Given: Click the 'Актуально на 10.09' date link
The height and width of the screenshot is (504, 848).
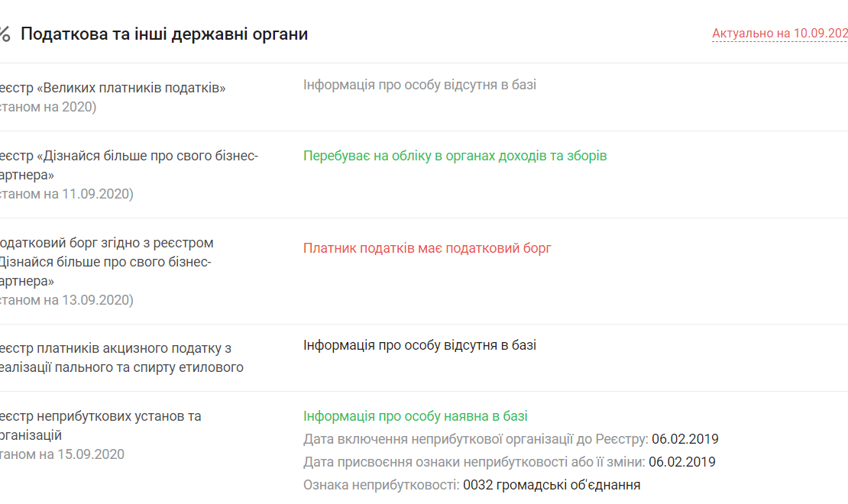Looking at the screenshot, I should click(780, 34).
